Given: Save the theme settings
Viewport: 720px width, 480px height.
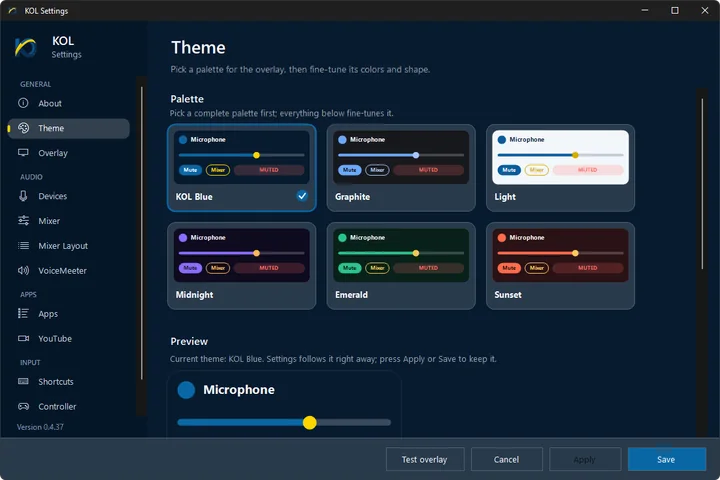Looking at the screenshot, I should tap(667, 459).
